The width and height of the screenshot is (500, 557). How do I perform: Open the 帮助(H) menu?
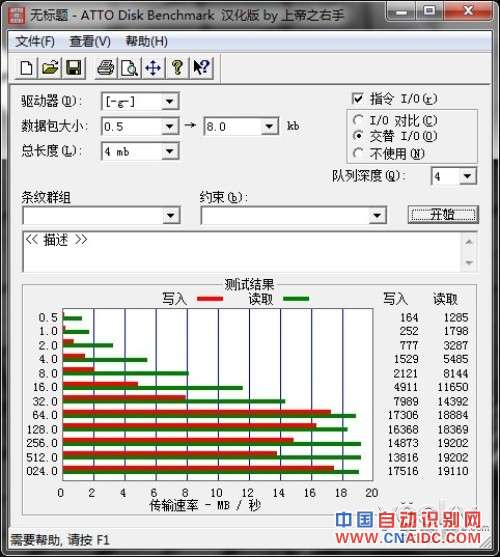pos(147,42)
